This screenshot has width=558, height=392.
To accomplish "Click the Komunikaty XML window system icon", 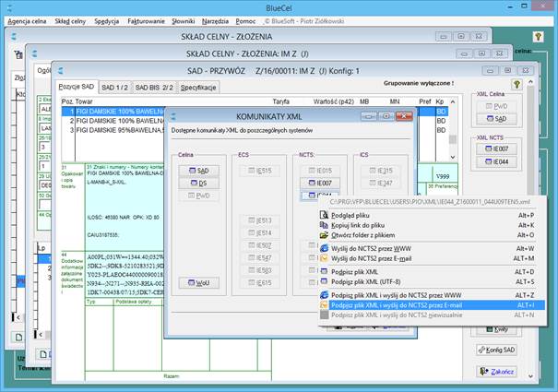I will [x=173, y=116].
